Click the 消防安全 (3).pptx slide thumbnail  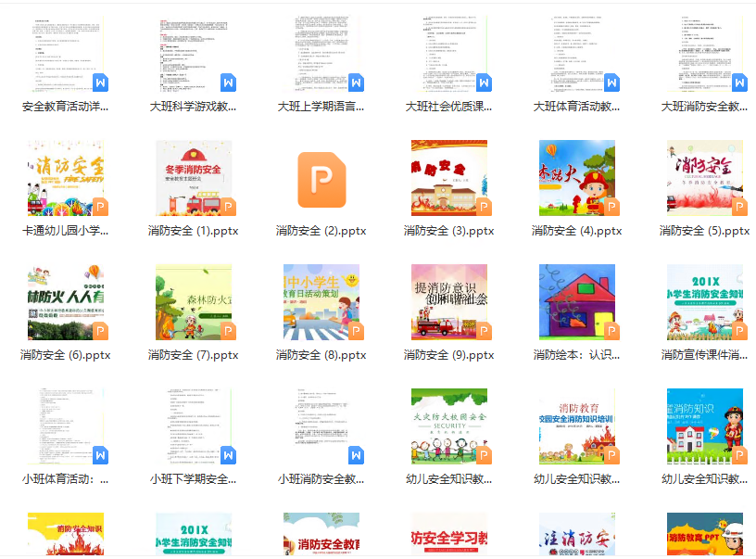(x=448, y=178)
